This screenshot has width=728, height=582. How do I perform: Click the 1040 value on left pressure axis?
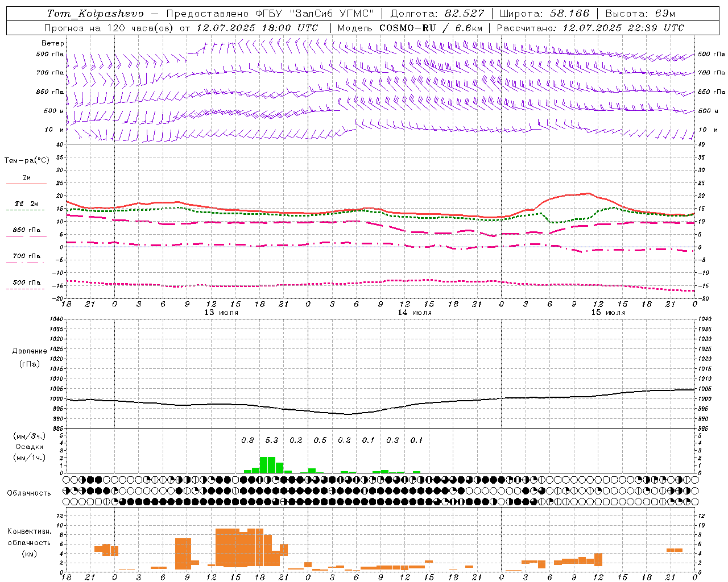56,319
